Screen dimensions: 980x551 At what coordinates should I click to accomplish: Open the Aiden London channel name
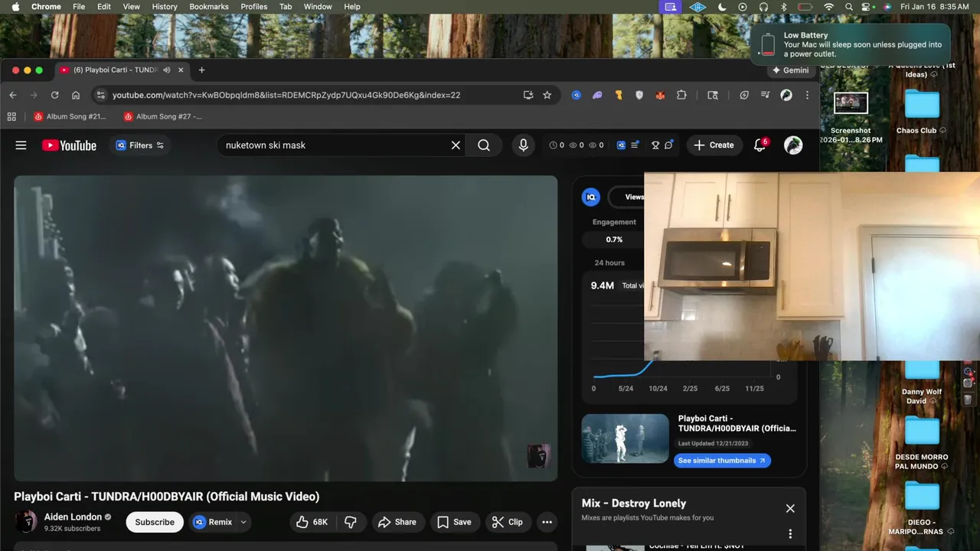click(x=73, y=517)
